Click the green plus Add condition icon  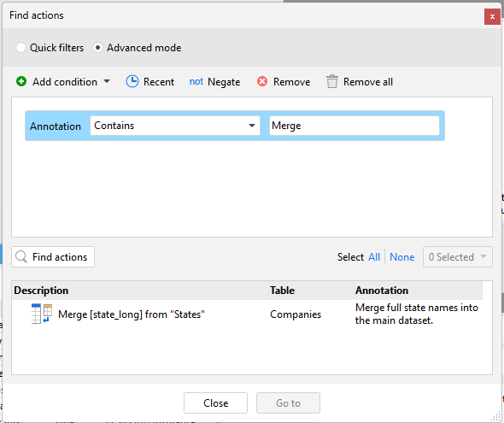click(x=21, y=82)
